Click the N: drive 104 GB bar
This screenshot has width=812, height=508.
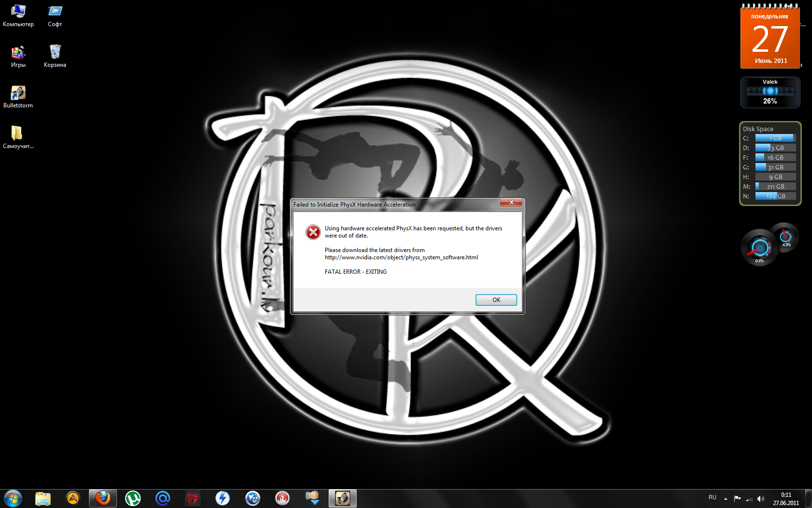tap(775, 196)
